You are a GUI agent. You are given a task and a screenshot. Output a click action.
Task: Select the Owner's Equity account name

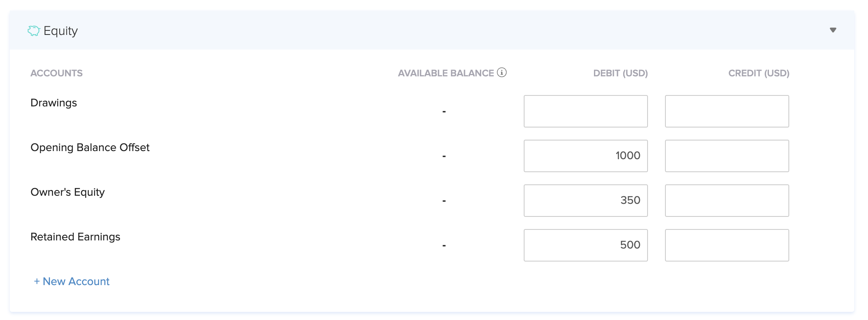pos(67,192)
